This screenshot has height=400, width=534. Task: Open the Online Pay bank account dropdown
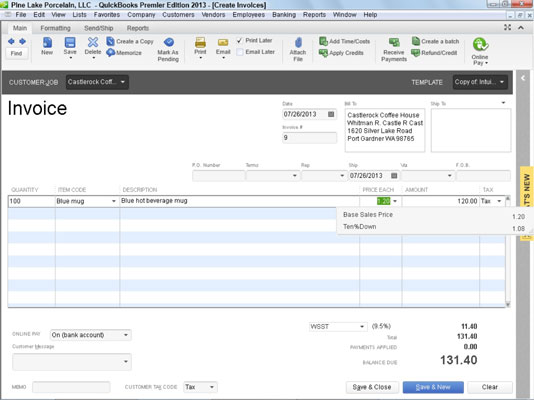point(126,335)
